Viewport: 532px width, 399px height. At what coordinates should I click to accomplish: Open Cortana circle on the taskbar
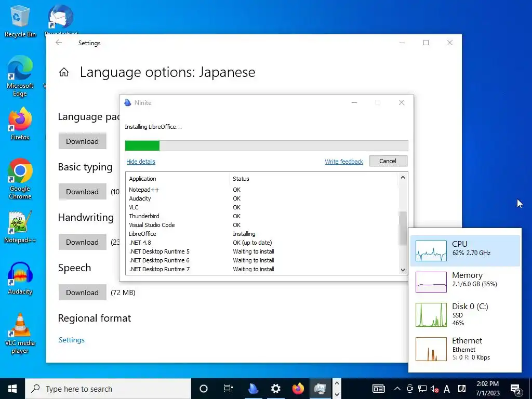(x=203, y=389)
